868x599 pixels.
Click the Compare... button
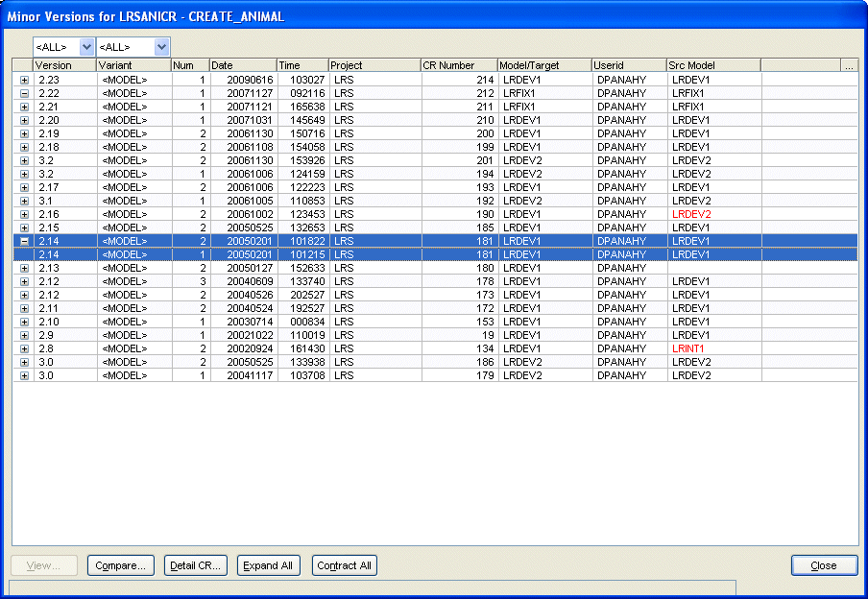121,565
